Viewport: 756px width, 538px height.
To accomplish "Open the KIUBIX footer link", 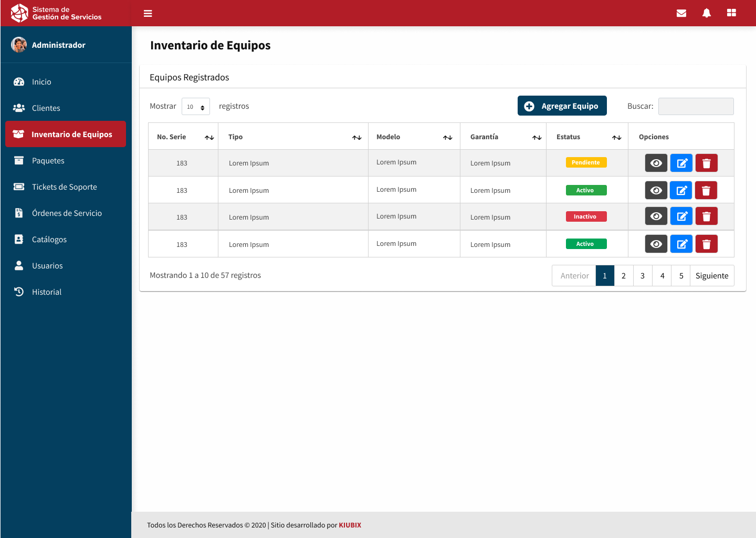I will point(350,525).
